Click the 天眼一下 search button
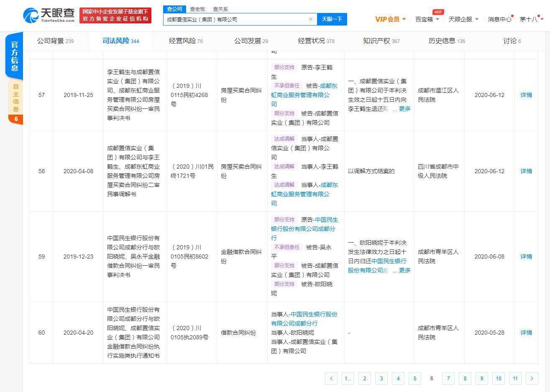This screenshot has height=392, width=550. [x=332, y=19]
